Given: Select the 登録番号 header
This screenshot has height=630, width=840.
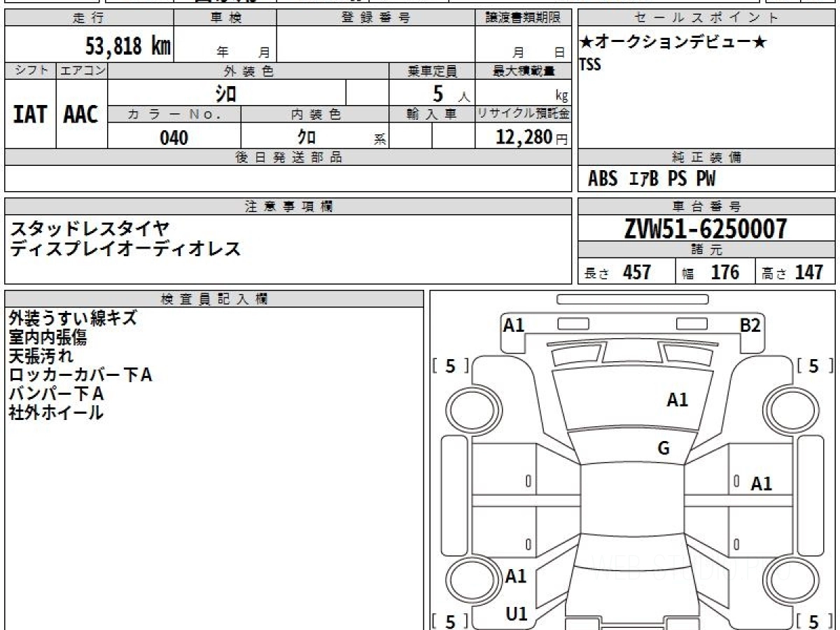Looking at the screenshot, I should [376, 18].
